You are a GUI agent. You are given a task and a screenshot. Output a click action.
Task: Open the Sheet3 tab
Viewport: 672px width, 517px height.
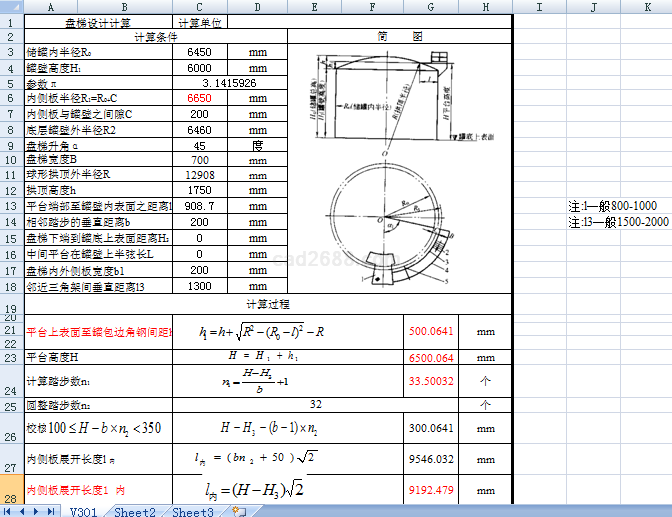[192, 511]
